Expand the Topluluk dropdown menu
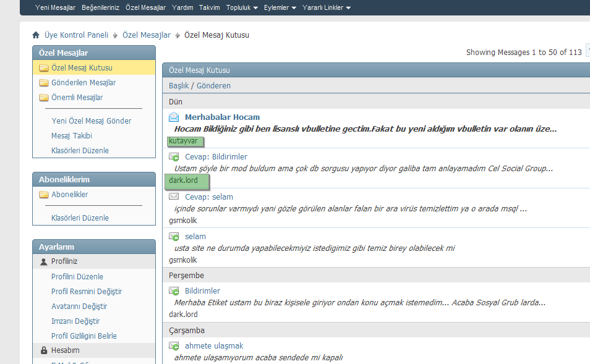 pyautogui.click(x=242, y=7)
